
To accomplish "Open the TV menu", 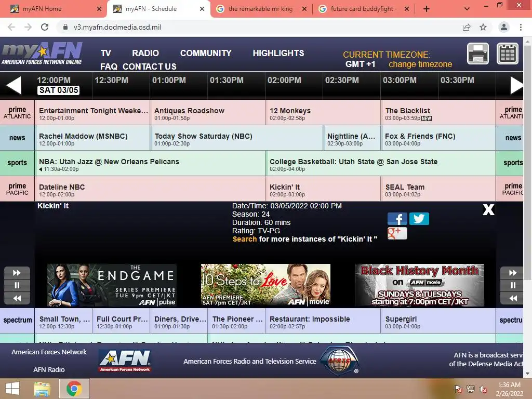I will pyautogui.click(x=106, y=54).
